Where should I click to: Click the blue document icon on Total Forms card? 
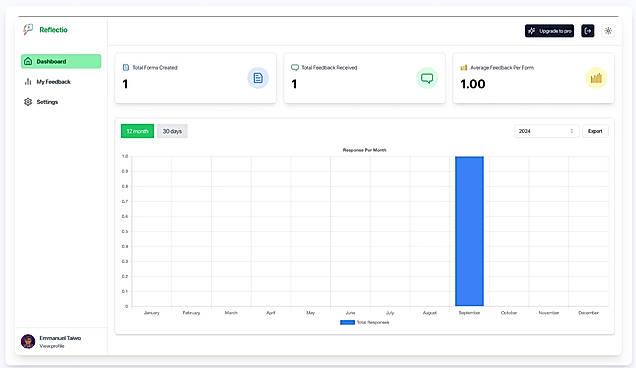[x=258, y=78]
